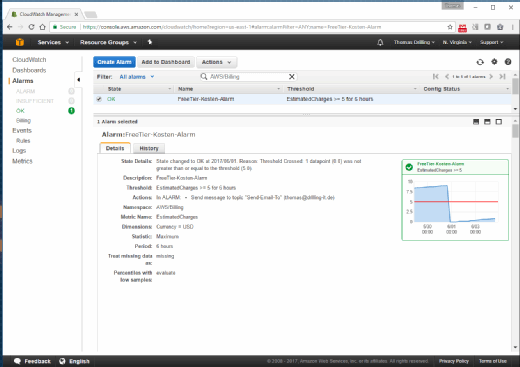Jump to first page of alarms
520x367 pixels.
click(x=436, y=77)
